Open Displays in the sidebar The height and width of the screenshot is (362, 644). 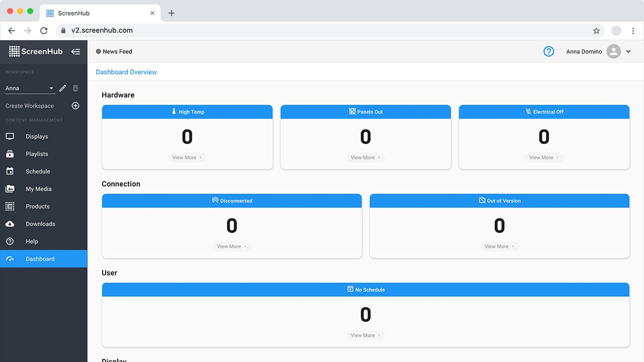[x=44, y=136]
